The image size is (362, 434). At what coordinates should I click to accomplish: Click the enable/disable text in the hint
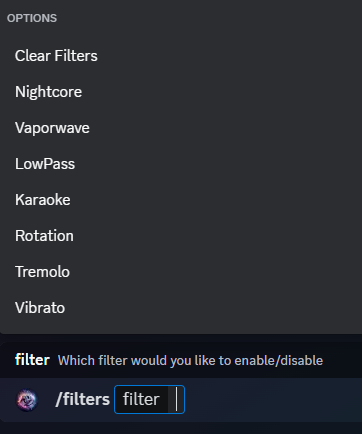(279, 361)
